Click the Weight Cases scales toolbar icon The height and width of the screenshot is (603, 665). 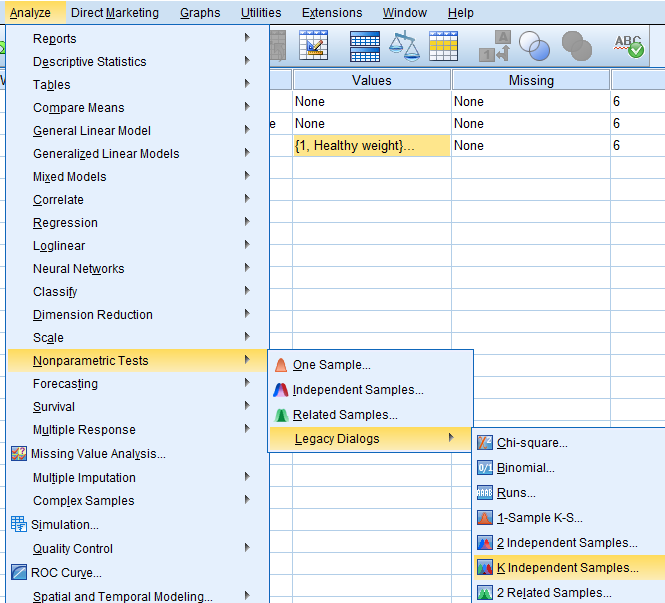pyautogui.click(x=404, y=46)
